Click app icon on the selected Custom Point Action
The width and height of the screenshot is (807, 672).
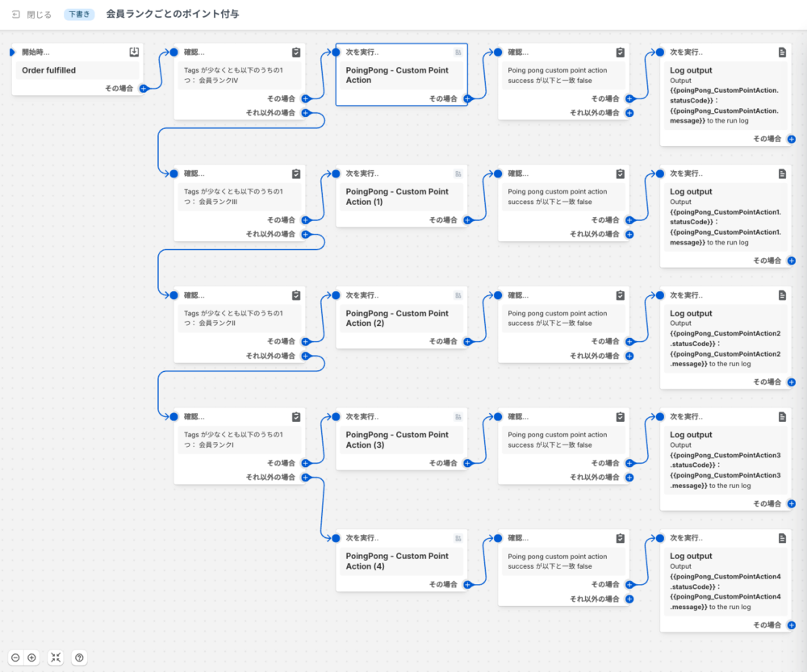[x=458, y=52]
